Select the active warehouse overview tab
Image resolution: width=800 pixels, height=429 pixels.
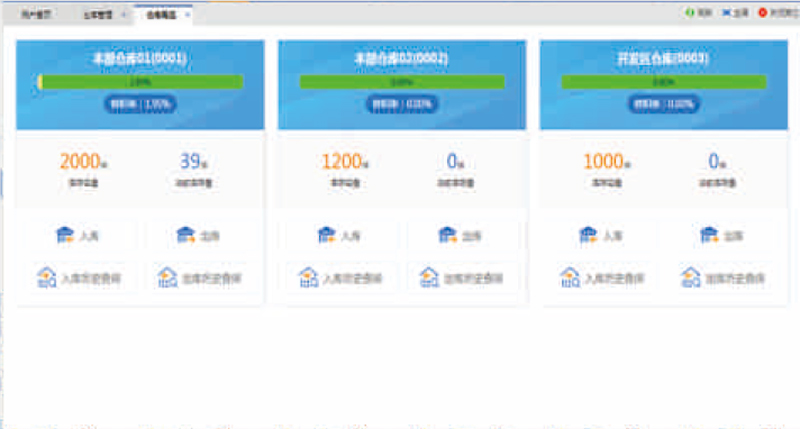coord(161,15)
